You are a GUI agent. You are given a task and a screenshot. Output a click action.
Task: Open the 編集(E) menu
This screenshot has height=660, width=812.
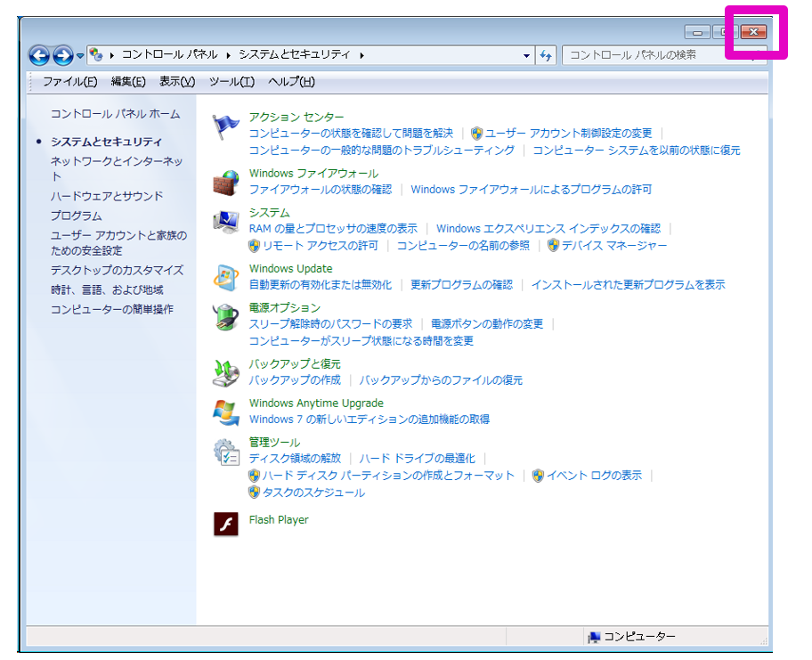tap(128, 81)
